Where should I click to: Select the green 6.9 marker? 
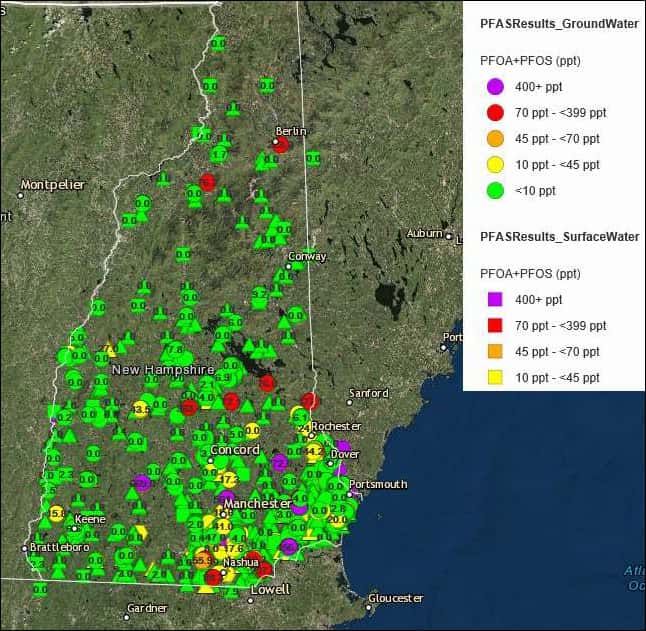[x=222, y=377]
